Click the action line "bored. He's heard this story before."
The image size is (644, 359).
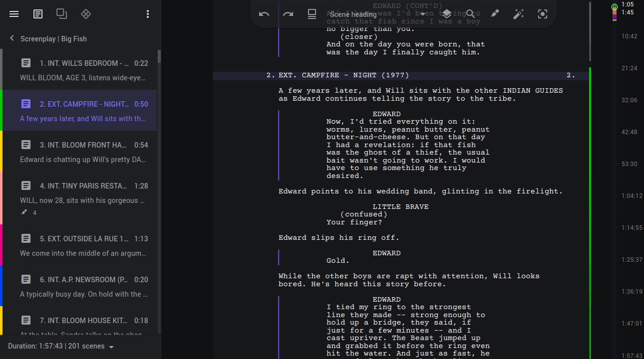[x=362, y=284]
